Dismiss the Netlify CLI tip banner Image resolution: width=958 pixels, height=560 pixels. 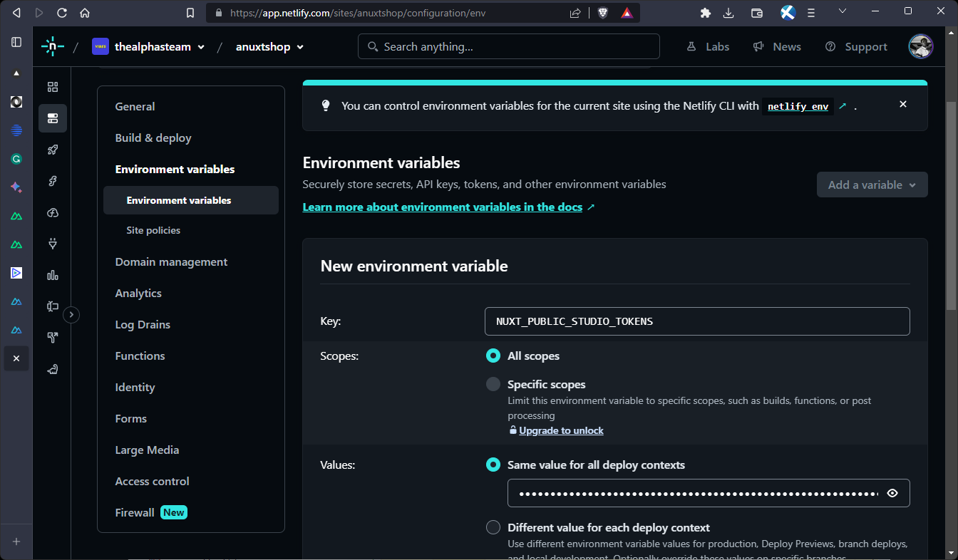903,104
